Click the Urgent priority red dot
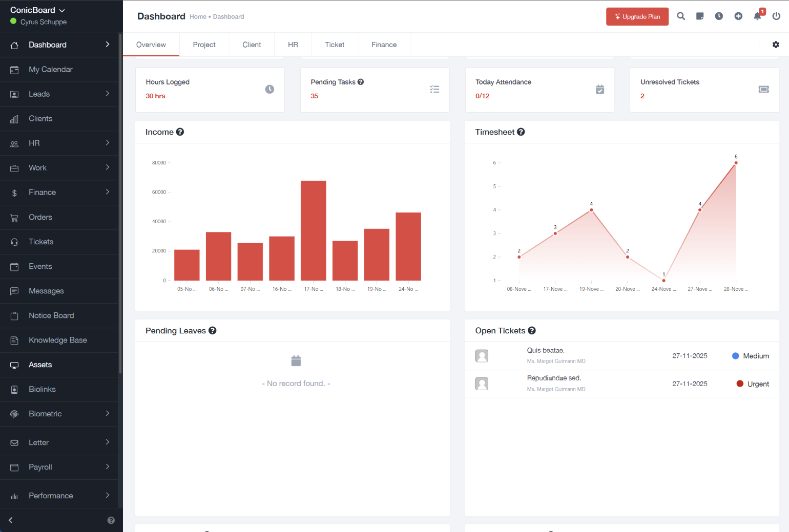The image size is (789, 532). (x=740, y=384)
